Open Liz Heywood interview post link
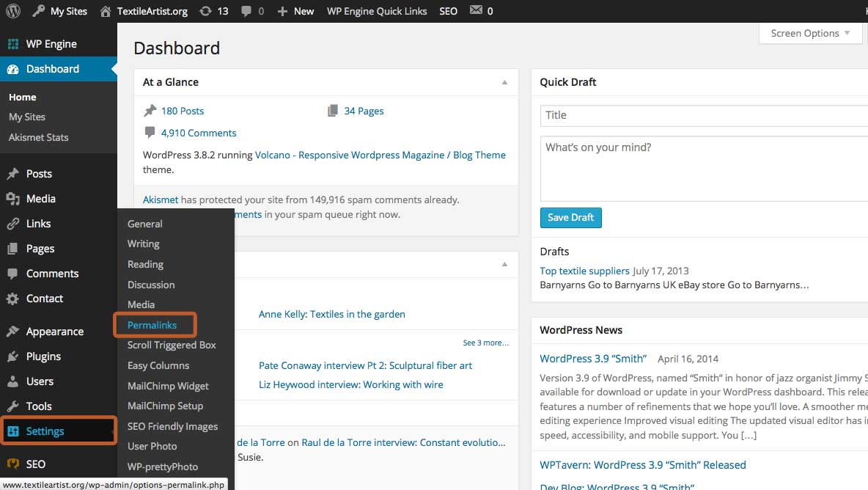 [351, 384]
